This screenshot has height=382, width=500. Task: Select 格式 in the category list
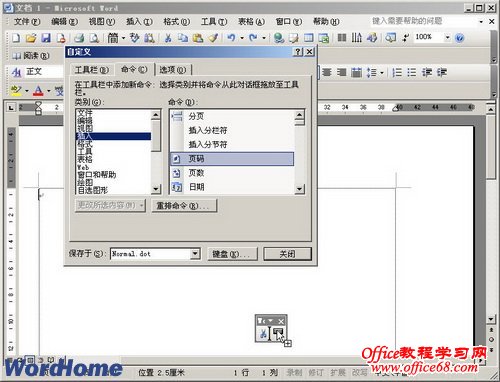(113, 144)
